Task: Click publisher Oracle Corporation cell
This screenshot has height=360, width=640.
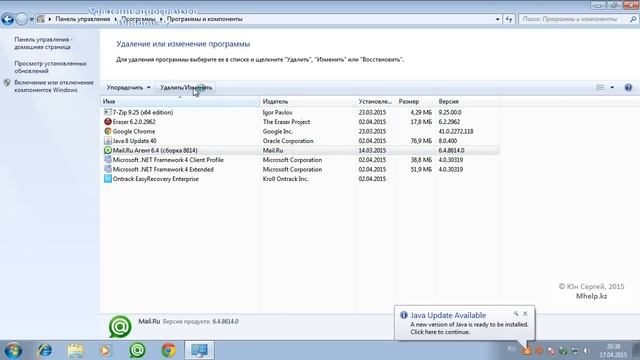Action: tap(288, 141)
